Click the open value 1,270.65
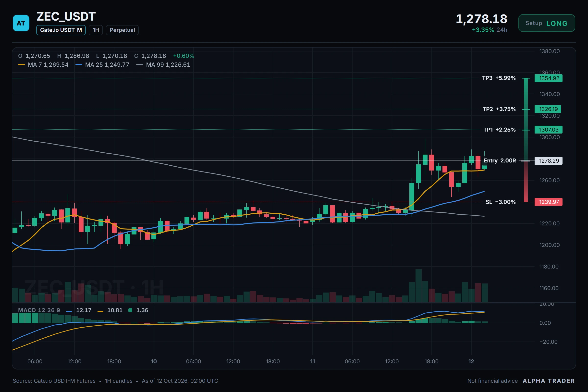This screenshot has width=588, height=392. click(38, 56)
